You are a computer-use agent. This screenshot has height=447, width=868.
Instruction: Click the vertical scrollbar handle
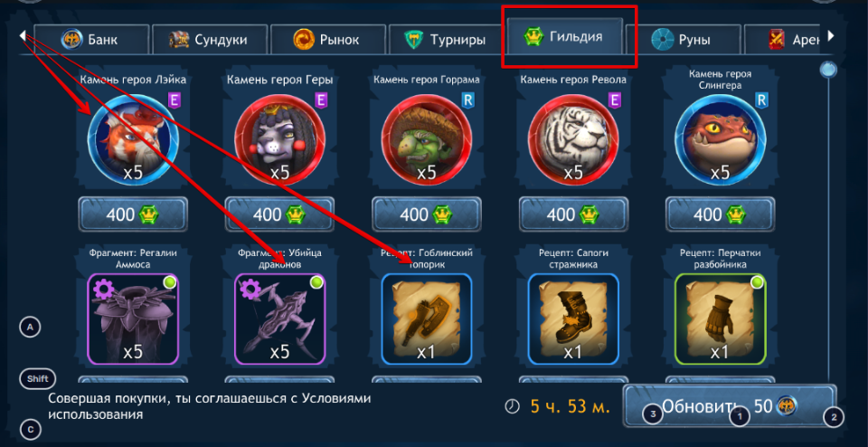pos(828,70)
